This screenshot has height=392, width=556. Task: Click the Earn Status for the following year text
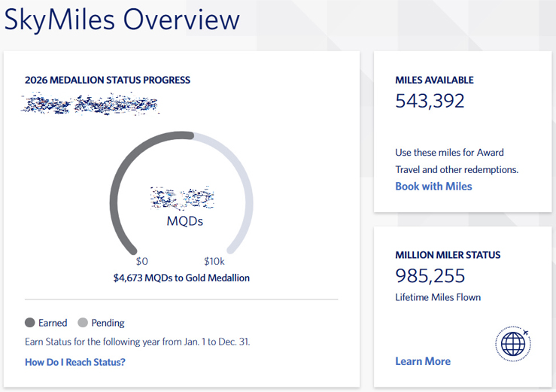[137, 342]
